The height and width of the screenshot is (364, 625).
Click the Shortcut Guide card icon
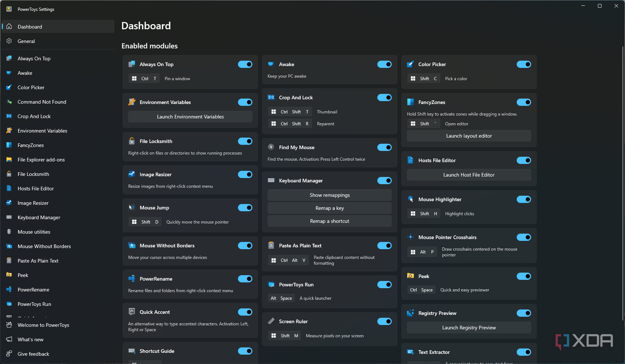tap(132, 351)
